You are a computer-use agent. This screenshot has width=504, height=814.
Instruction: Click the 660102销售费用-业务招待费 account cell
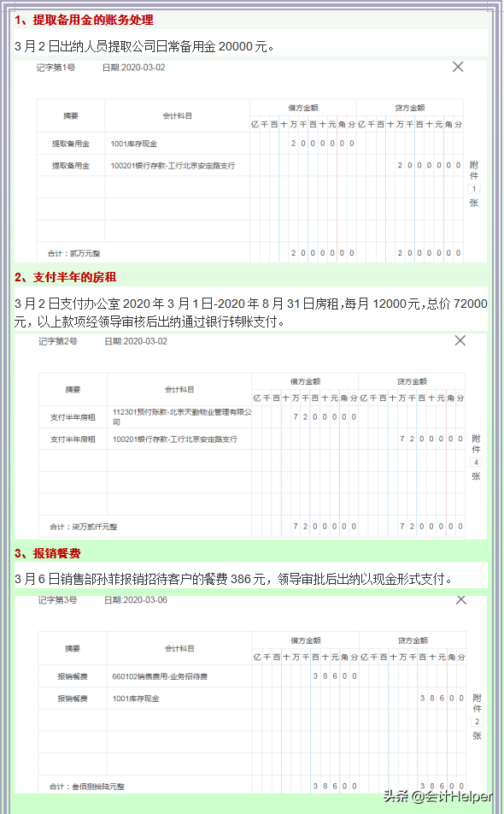point(179,676)
